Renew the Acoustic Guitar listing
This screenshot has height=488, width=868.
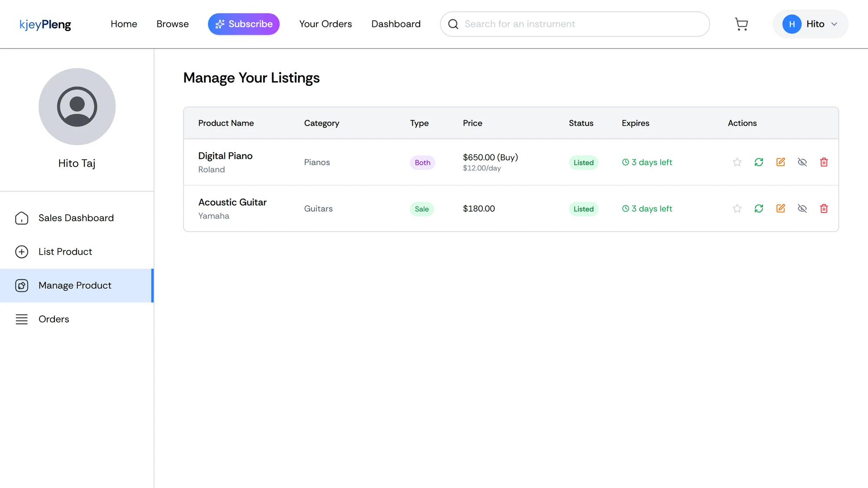point(759,209)
